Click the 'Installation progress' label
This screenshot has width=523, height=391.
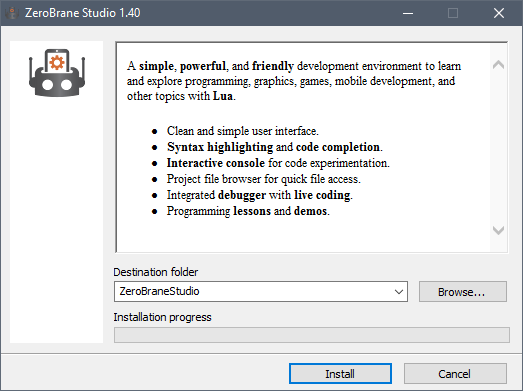click(162, 317)
